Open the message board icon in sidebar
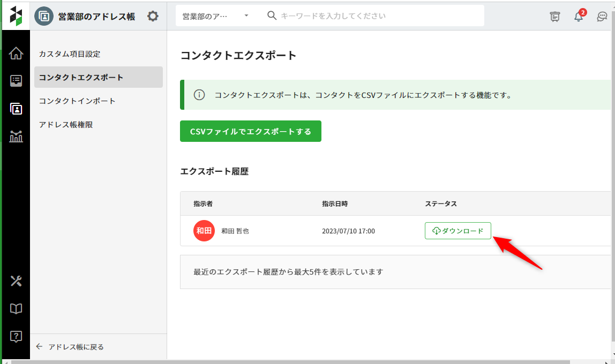This screenshot has height=364, width=615. (x=16, y=81)
